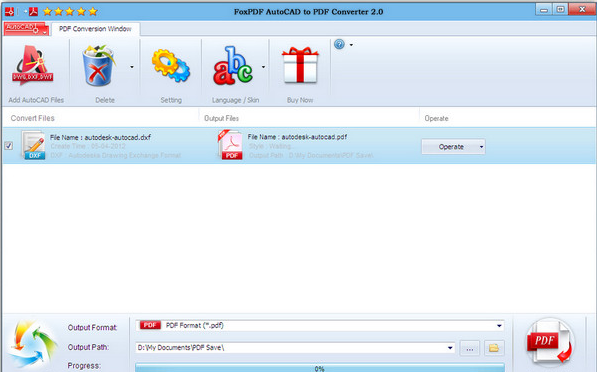The width and height of the screenshot is (597, 372).
Task: Uncheck the autodesk-autocad.dxf file checkbox
Action: pyautogui.click(x=8, y=145)
